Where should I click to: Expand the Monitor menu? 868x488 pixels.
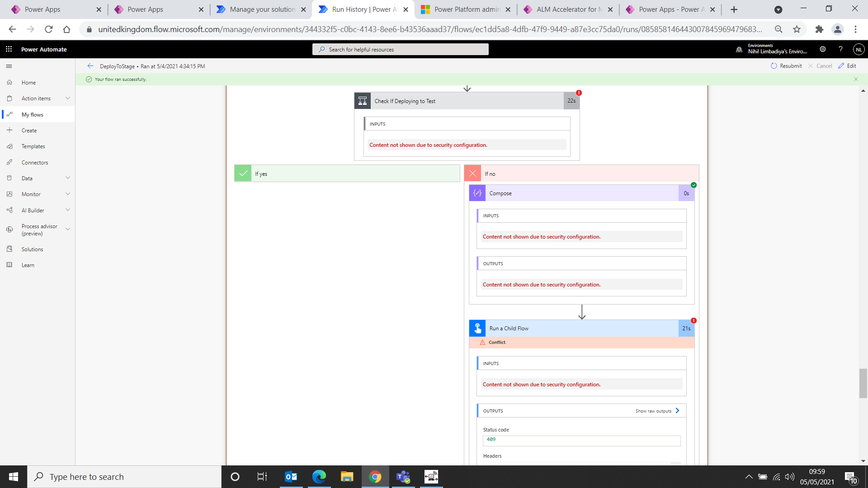pyautogui.click(x=68, y=194)
